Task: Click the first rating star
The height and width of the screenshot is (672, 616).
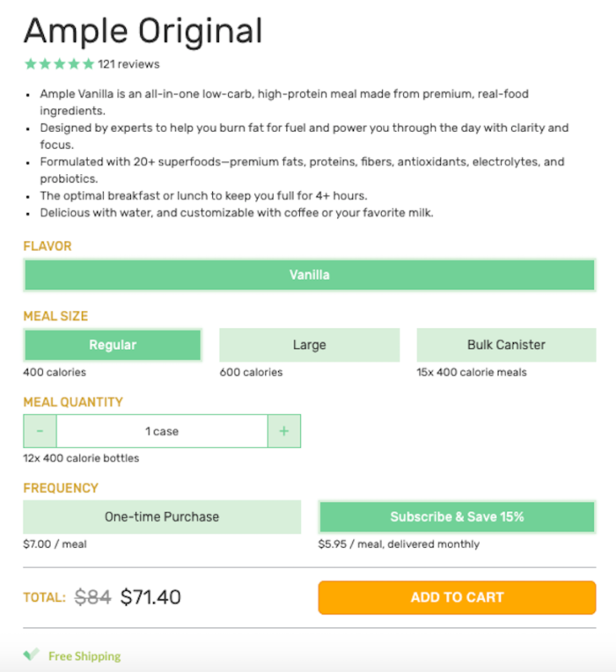Action: (30, 64)
